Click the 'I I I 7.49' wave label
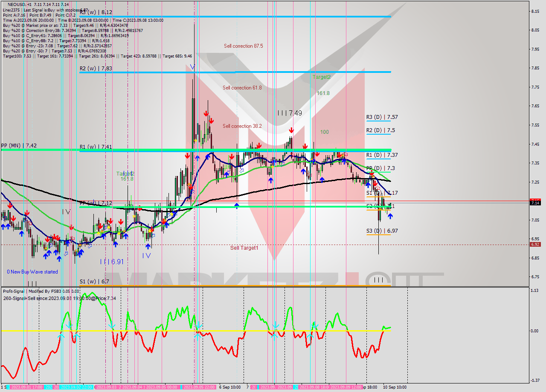546x392 pixels. tap(290, 113)
